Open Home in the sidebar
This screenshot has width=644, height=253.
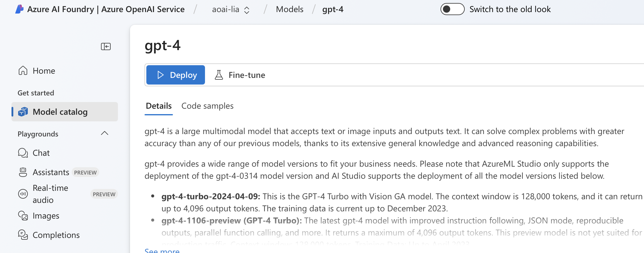pos(65,71)
